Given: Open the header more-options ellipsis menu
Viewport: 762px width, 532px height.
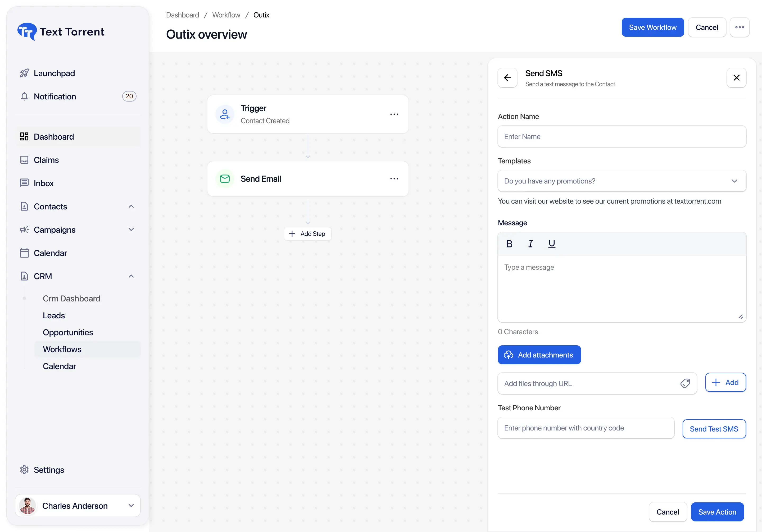Looking at the screenshot, I should pos(740,27).
